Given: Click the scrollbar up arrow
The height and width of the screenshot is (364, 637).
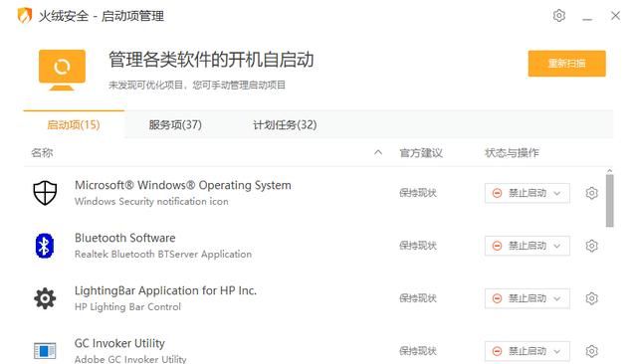Looking at the screenshot, I should click(x=610, y=171).
